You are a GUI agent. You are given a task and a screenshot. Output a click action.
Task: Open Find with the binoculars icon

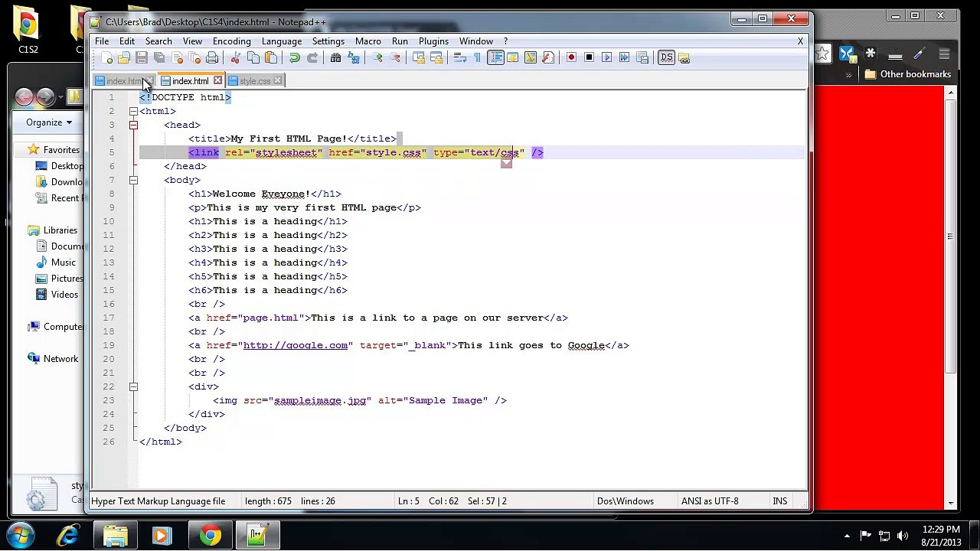(x=335, y=58)
